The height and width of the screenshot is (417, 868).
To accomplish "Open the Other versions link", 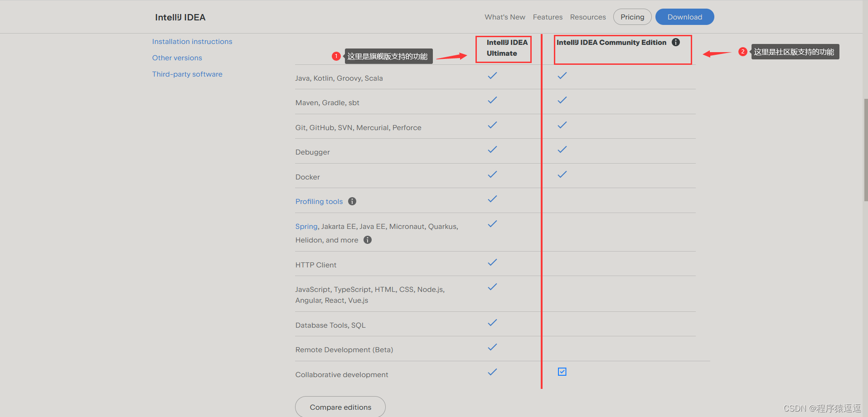I will 177,58.
